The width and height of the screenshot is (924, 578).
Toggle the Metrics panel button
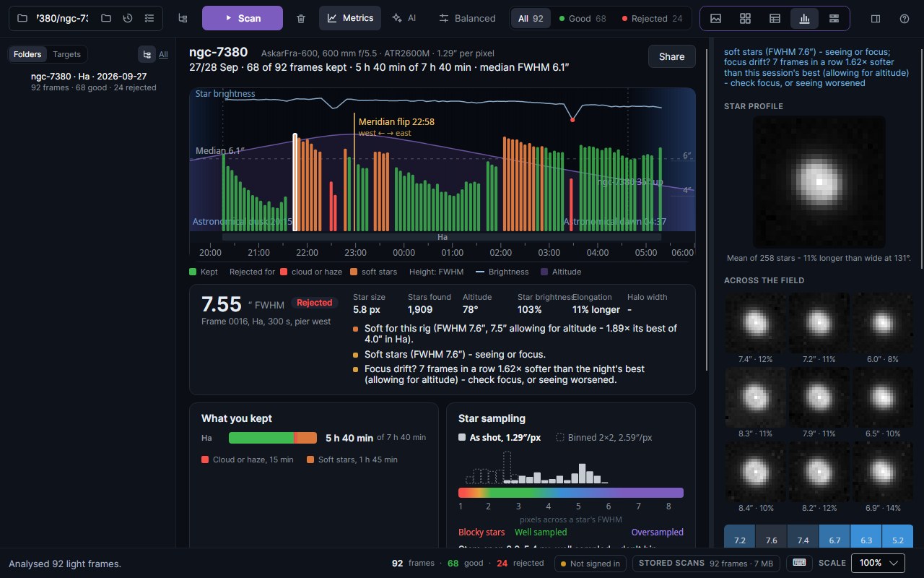click(350, 18)
